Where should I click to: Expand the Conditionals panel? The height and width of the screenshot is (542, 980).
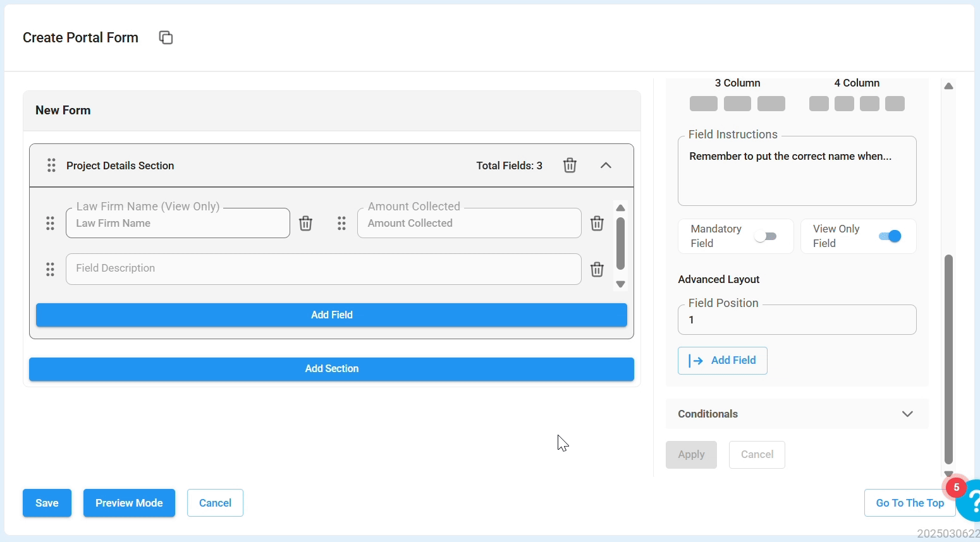coord(797,414)
